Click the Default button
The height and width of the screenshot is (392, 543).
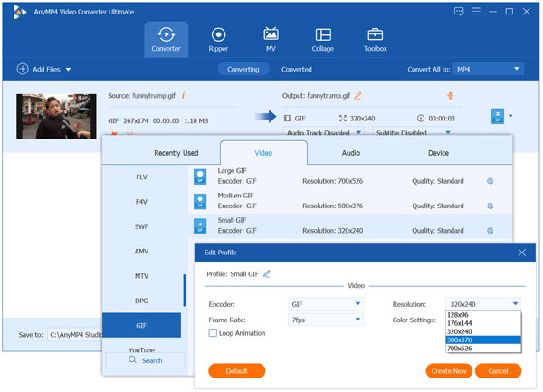237,371
